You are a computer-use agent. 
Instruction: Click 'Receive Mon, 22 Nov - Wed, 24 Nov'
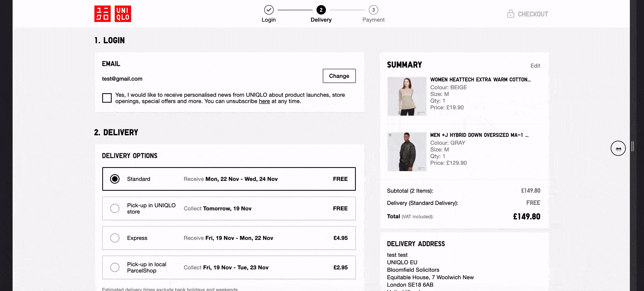pos(231,179)
